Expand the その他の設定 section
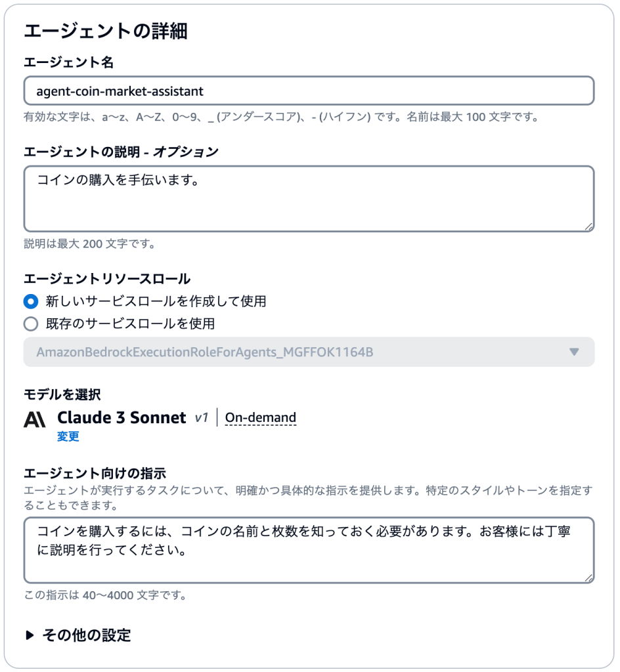This screenshot has height=672, width=620. [78, 635]
